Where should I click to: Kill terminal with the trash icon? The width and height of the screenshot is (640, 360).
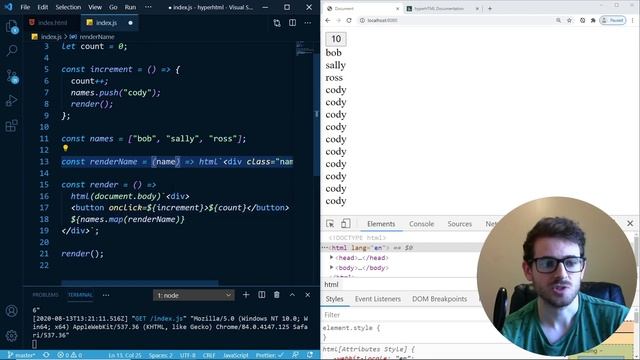tap(277, 295)
